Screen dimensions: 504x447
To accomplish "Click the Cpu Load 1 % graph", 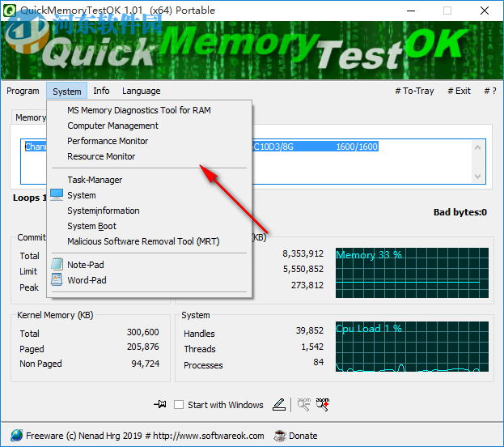I will (412, 347).
